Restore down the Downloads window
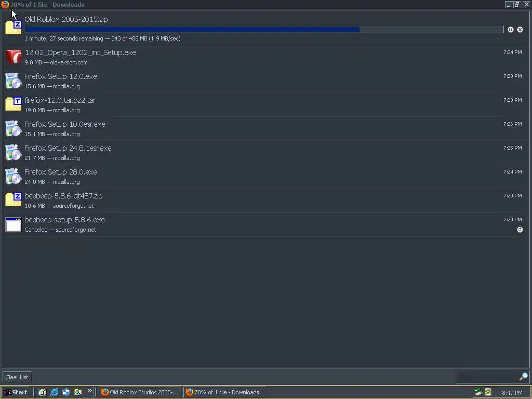The height and width of the screenshot is (399, 532). 517,4
